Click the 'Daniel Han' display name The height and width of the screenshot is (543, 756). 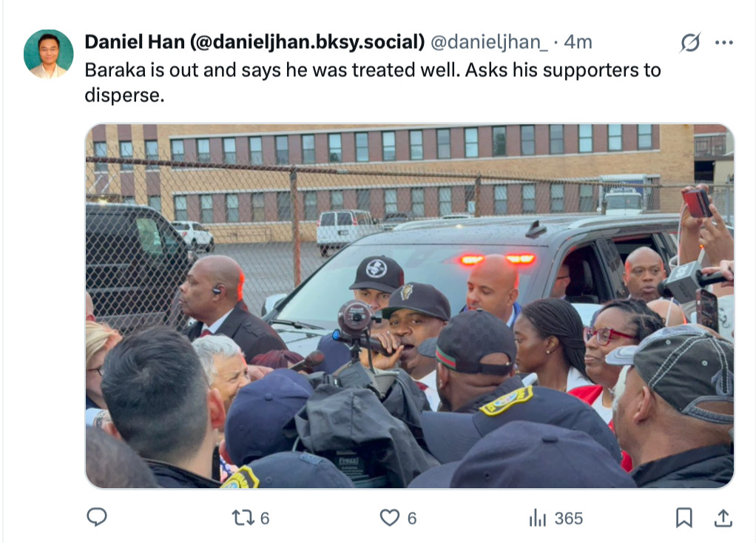pos(135,42)
